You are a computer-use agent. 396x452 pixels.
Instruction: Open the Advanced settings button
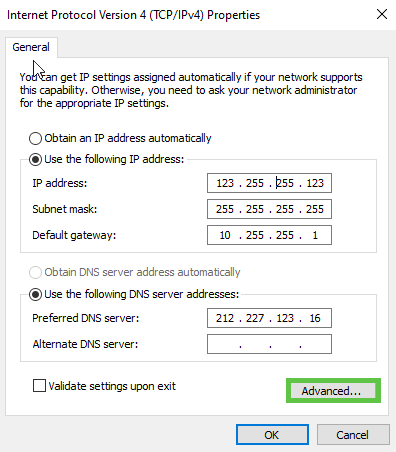click(333, 390)
